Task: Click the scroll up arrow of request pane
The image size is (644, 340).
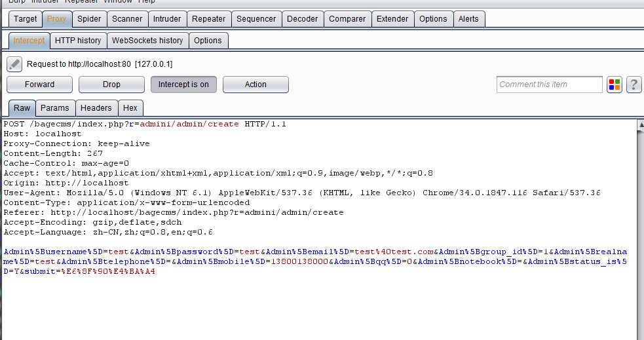Action: [x=640, y=125]
